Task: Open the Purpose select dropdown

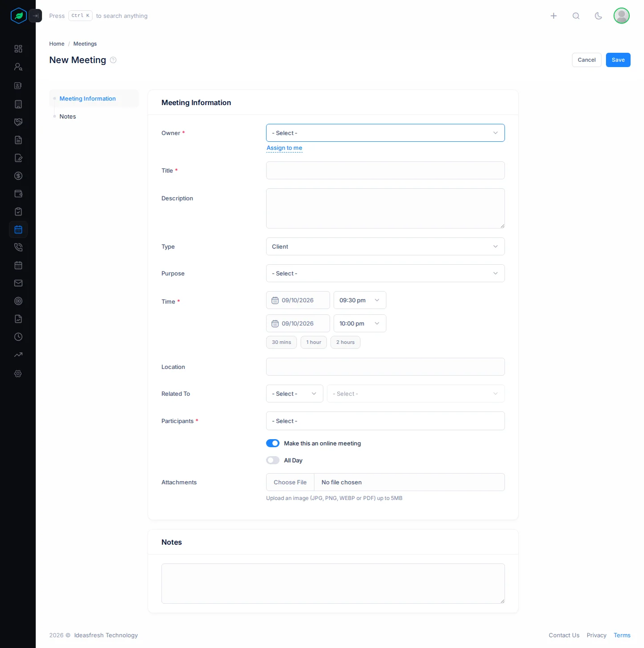Action: 386,273
